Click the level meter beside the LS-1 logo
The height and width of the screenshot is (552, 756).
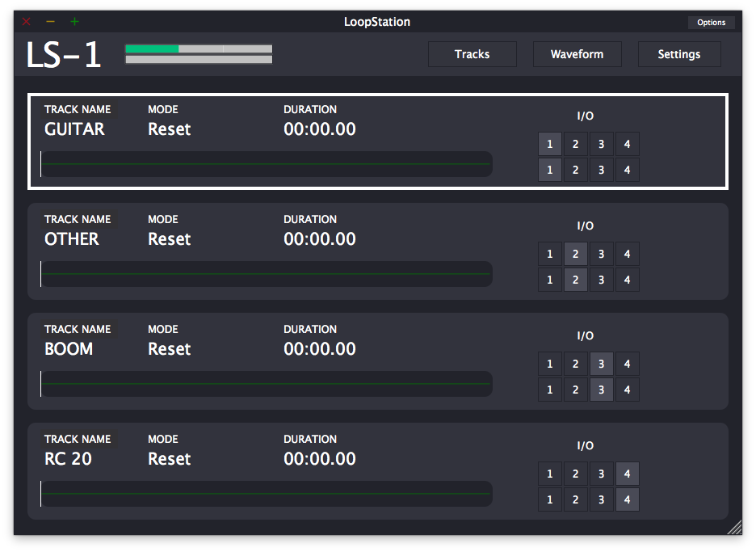point(197,53)
